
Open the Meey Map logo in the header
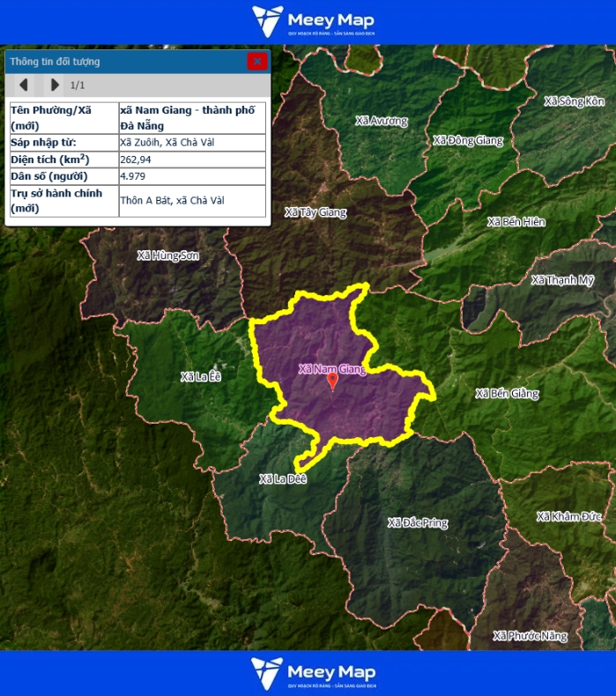pos(314,21)
